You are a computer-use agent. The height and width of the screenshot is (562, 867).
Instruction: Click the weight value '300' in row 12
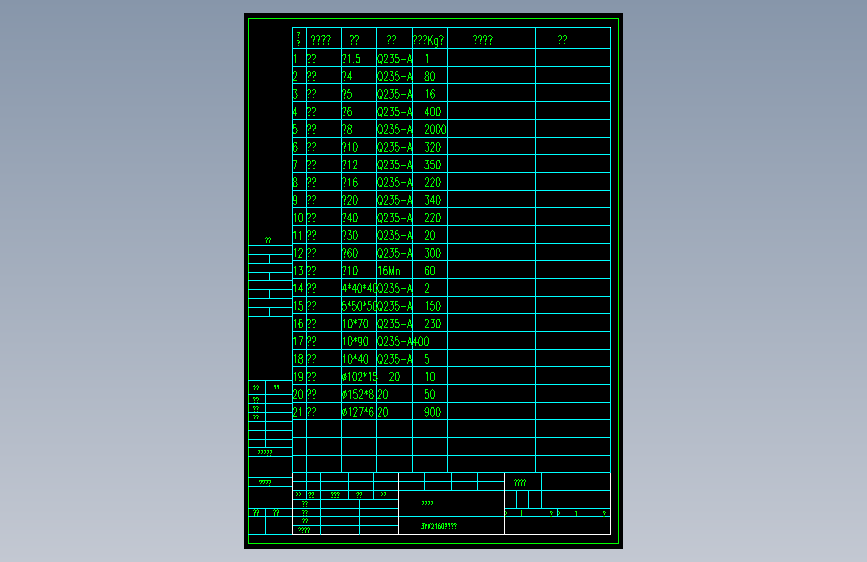[432, 253]
